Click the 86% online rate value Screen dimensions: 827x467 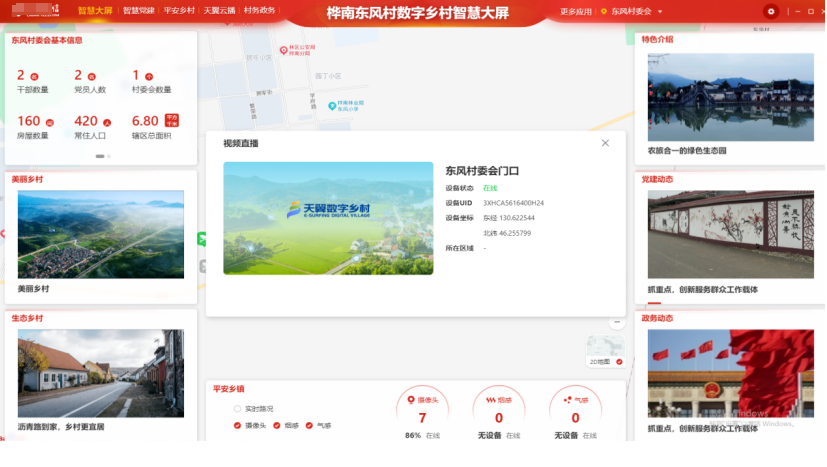pos(413,435)
